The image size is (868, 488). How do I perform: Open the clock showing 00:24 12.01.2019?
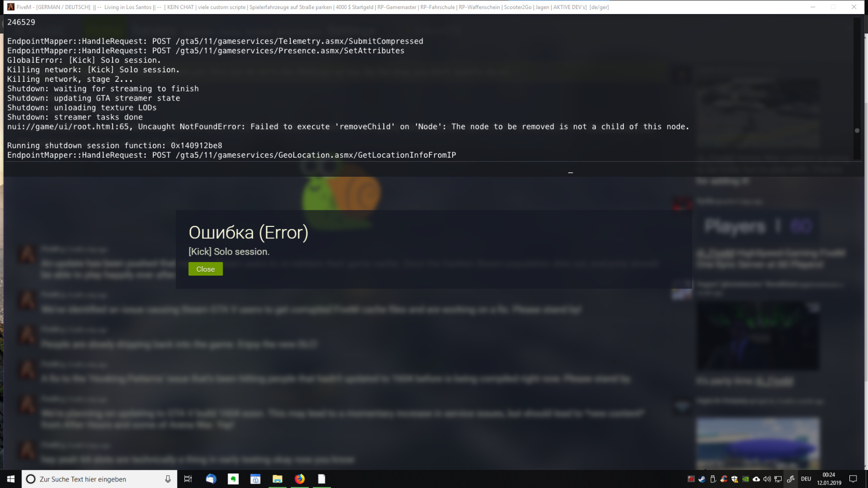tap(829, 479)
